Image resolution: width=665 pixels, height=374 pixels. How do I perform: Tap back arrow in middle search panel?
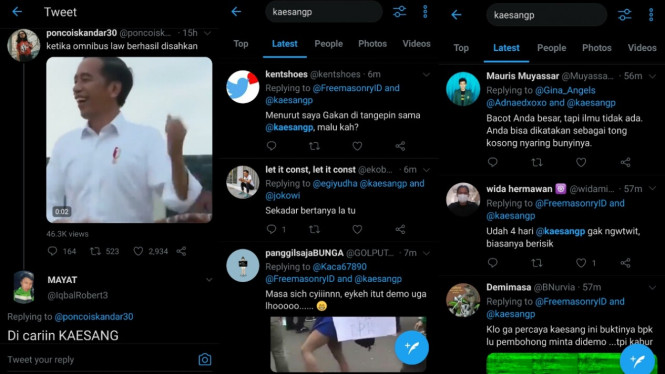pyautogui.click(x=236, y=11)
